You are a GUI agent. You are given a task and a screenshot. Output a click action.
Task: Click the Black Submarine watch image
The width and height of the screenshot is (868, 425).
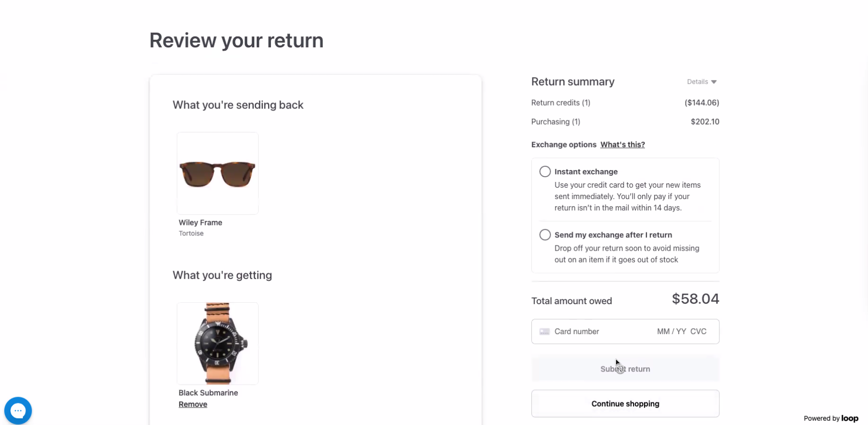tap(217, 344)
